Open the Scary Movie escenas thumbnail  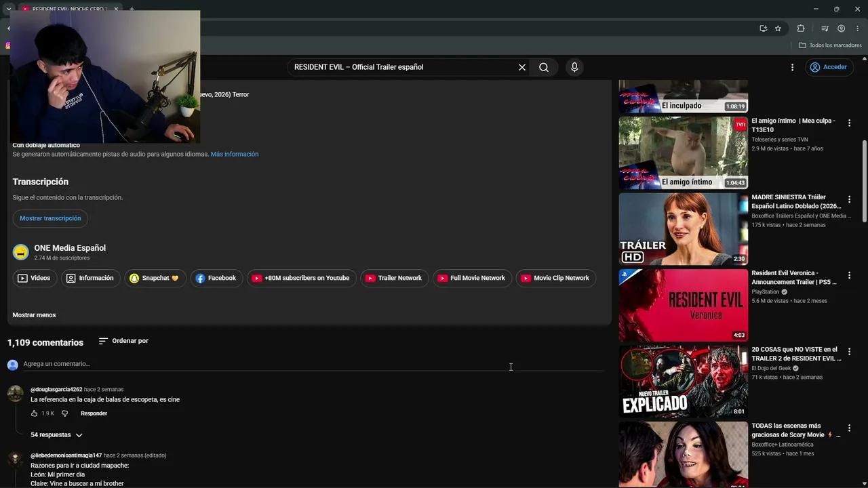coord(683,454)
